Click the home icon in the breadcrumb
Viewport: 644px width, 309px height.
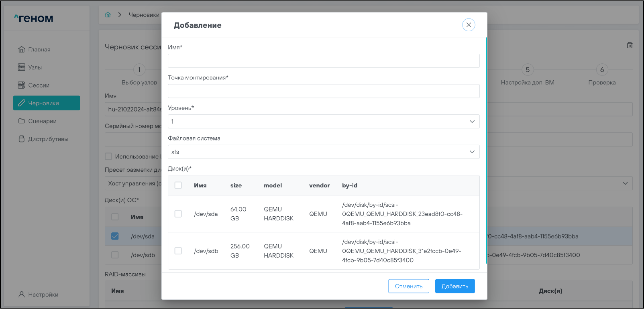tap(108, 15)
